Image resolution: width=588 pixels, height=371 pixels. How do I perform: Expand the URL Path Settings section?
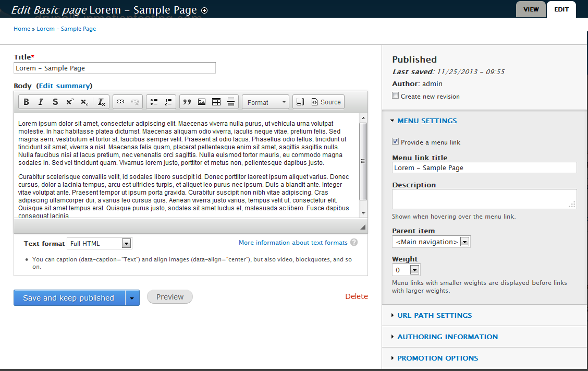pyautogui.click(x=434, y=315)
